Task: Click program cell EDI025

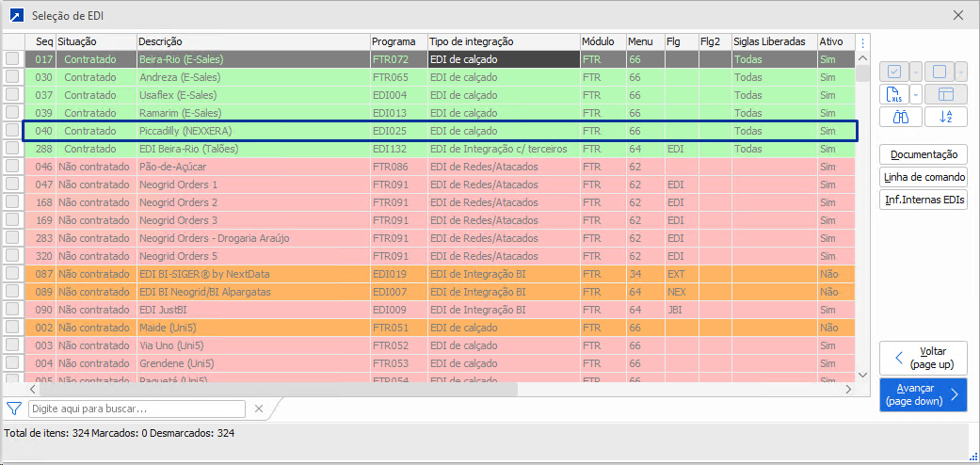Action: coord(398,131)
